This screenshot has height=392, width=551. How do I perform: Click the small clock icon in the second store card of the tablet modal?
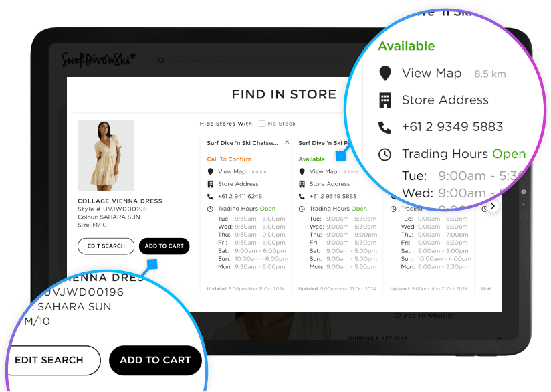point(302,209)
